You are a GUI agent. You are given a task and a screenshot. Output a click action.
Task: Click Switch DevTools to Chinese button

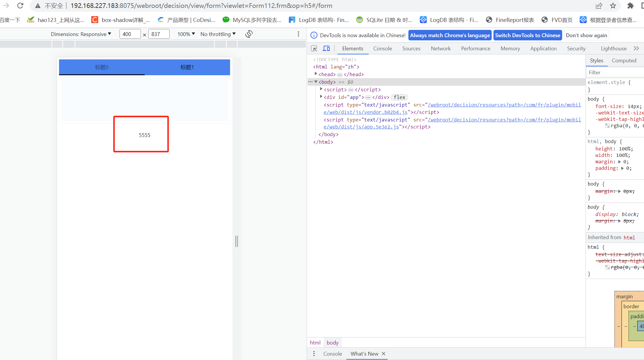pyautogui.click(x=527, y=35)
